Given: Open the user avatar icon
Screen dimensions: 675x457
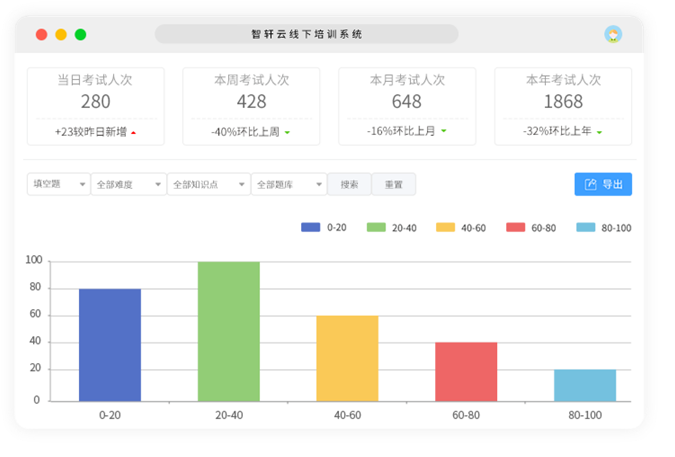Looking at the screenshot, I should [613, 34].
